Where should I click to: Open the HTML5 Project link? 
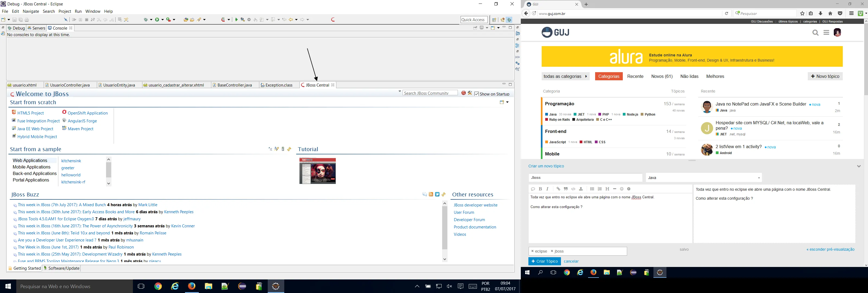[x=30, y=113]
